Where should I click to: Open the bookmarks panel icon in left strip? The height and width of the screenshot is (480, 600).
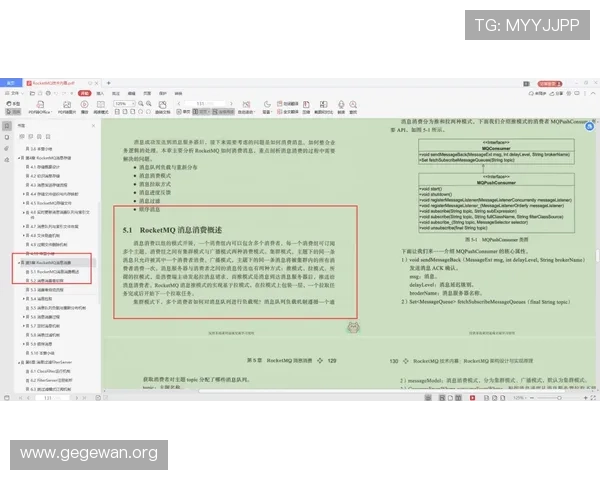click(7, 126)
